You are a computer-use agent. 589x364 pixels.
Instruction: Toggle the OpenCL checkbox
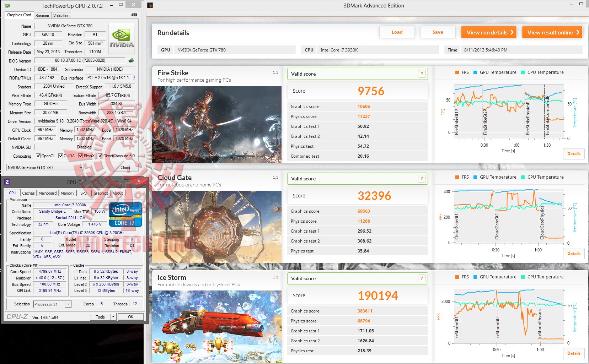[38, 156]
